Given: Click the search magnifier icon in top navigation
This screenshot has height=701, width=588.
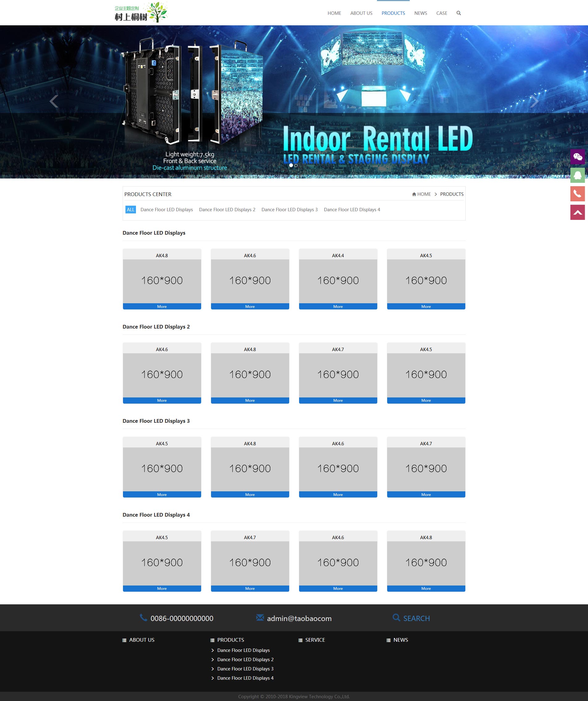Looking at the screenshot, I should (458, 13).
